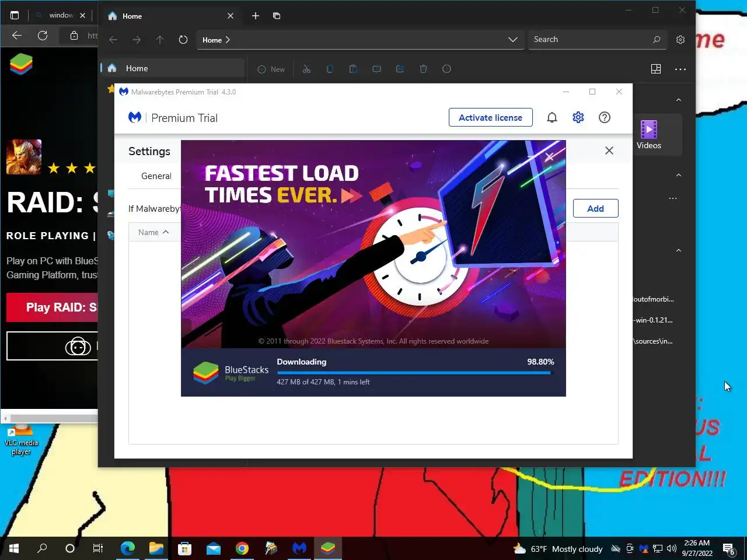Close the Home tab in Files window
Screen dimensions: 747x560
tap(231, 16)
